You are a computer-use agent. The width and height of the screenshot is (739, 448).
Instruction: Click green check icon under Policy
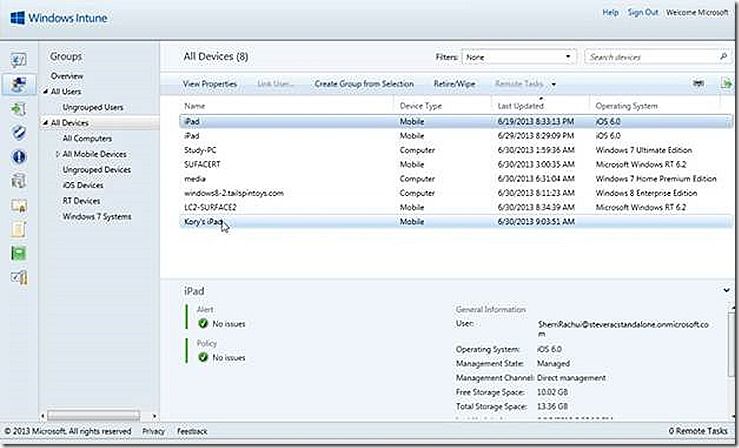point(203,358)
